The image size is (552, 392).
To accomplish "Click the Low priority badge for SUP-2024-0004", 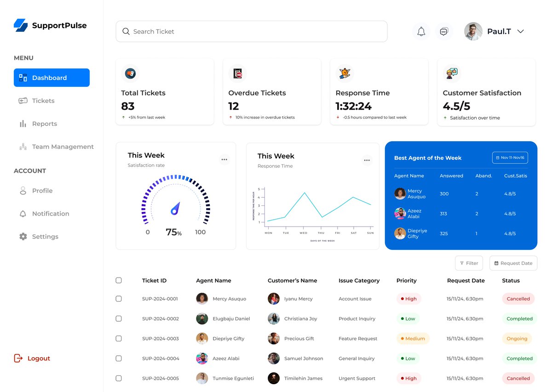I will click(408, 358).
